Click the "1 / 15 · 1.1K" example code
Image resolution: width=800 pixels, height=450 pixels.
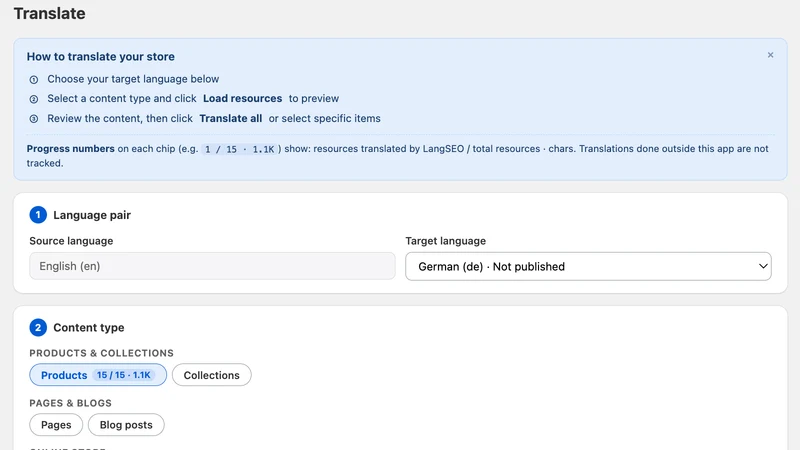tap(240, 149)
